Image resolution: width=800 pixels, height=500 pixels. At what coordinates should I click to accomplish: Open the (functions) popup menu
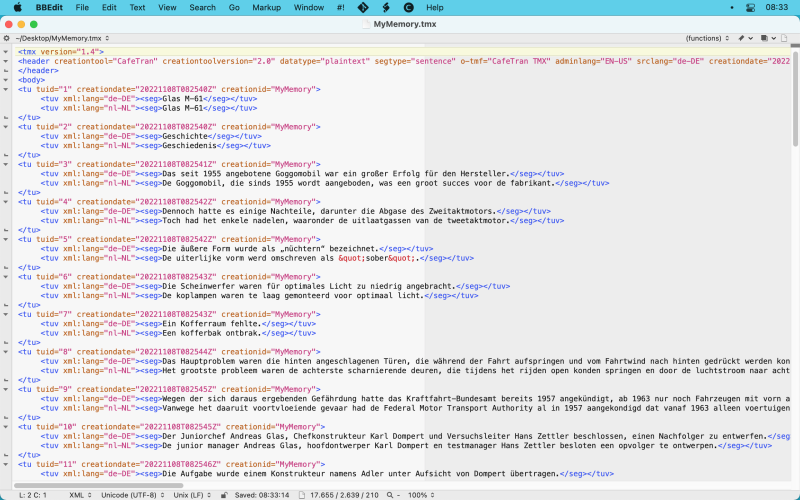tap(707, 38)
